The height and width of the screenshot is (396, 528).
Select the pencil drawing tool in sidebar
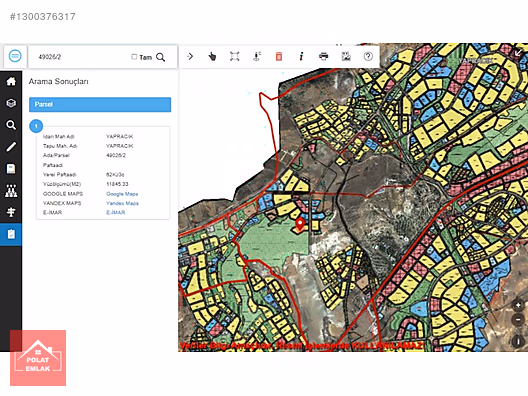tap(11, 147)
